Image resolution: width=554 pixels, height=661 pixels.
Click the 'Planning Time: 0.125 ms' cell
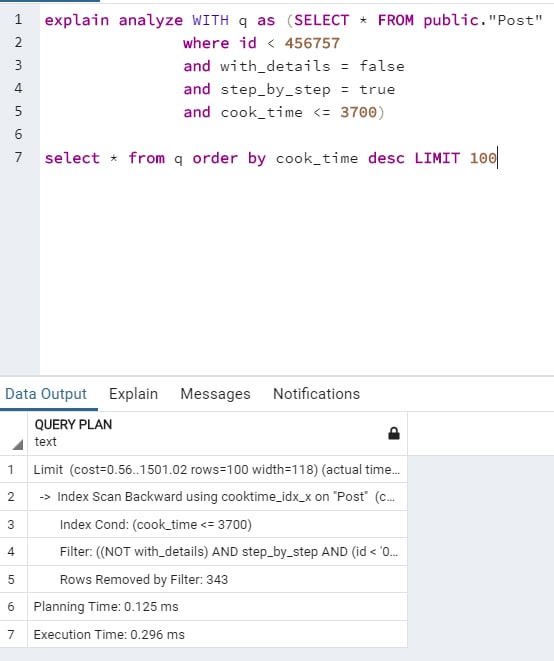point(218,607)
